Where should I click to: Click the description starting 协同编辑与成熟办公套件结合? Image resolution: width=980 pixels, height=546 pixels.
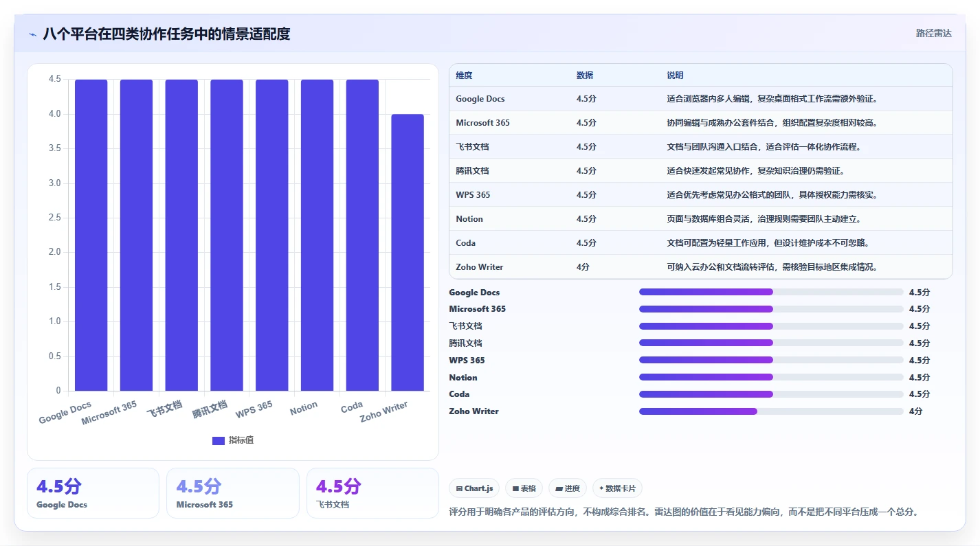pos(773,123)
